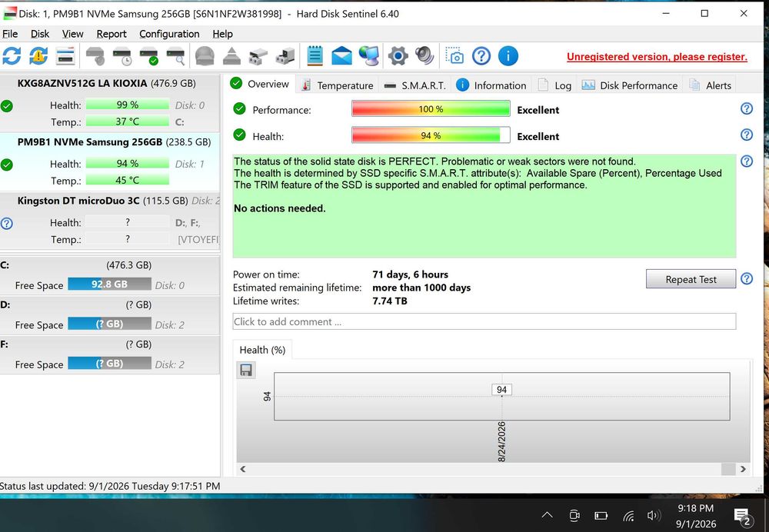The image size is (769, 532).
Task: Click the Repeat Test button
Action: pos(691,279)
